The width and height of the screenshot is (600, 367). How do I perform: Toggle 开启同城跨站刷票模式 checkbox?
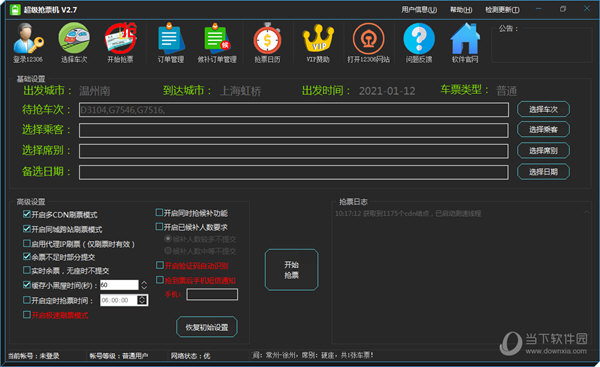click(26, 228)
